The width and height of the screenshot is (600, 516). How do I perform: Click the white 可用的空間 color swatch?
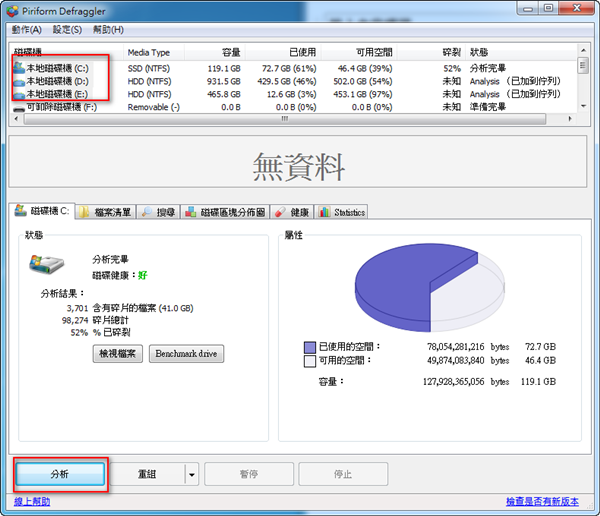310,361
